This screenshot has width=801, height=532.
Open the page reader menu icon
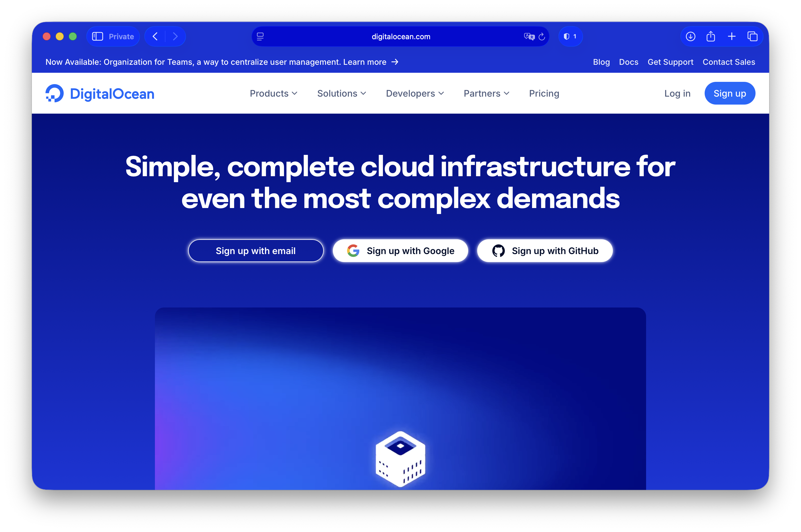[260, 36]
